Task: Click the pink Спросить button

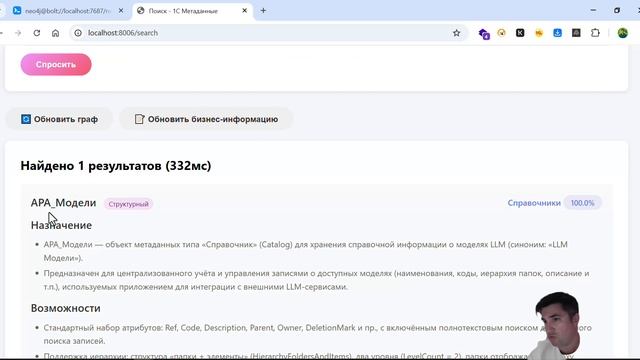Action: 56,64
